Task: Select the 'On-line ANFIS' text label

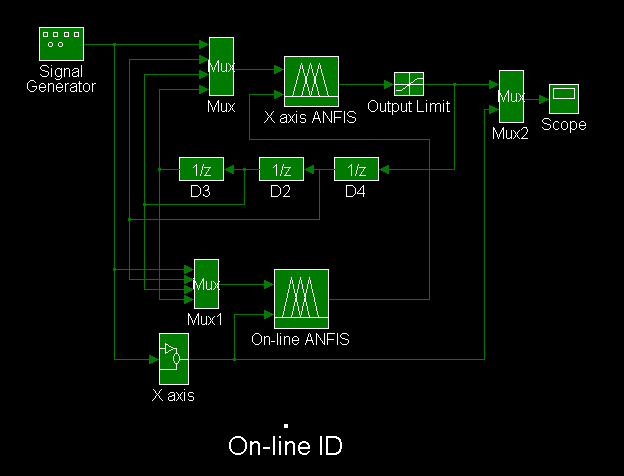Action: tap(301, 338)
